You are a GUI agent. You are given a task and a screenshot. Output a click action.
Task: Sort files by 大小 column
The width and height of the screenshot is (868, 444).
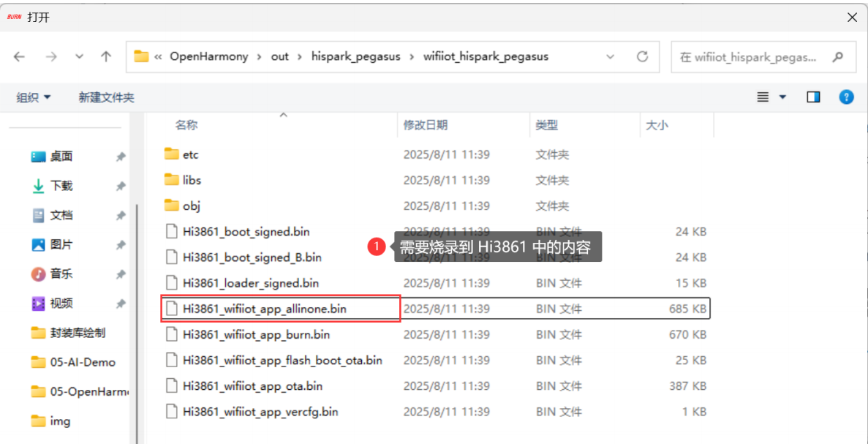[657, 126]
